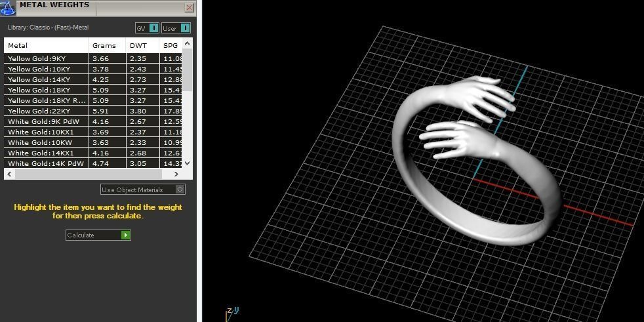The image size is (644, 322).
Task: Click the horizontal scroll right arrow
Action: pos(176,174)
